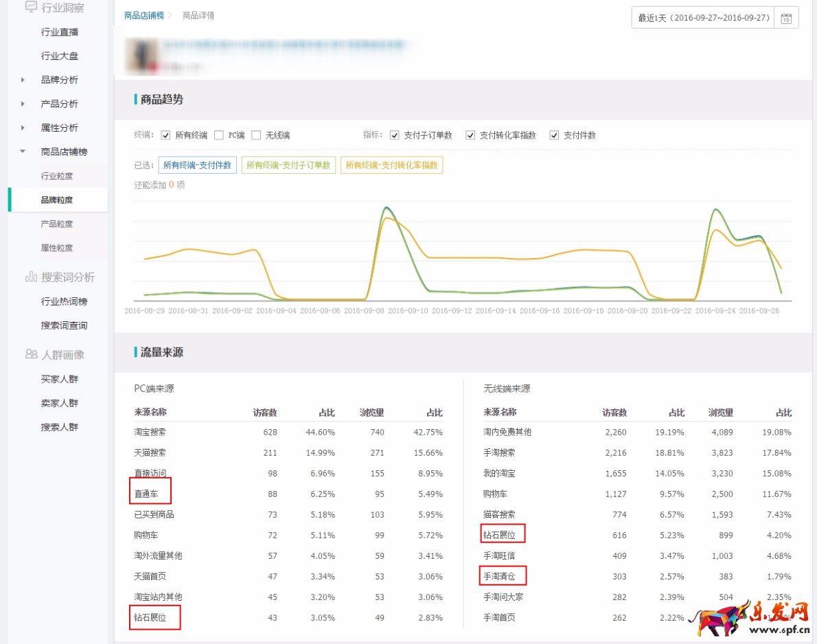Click 手淘旺信 wireless source

coord(499,556)
